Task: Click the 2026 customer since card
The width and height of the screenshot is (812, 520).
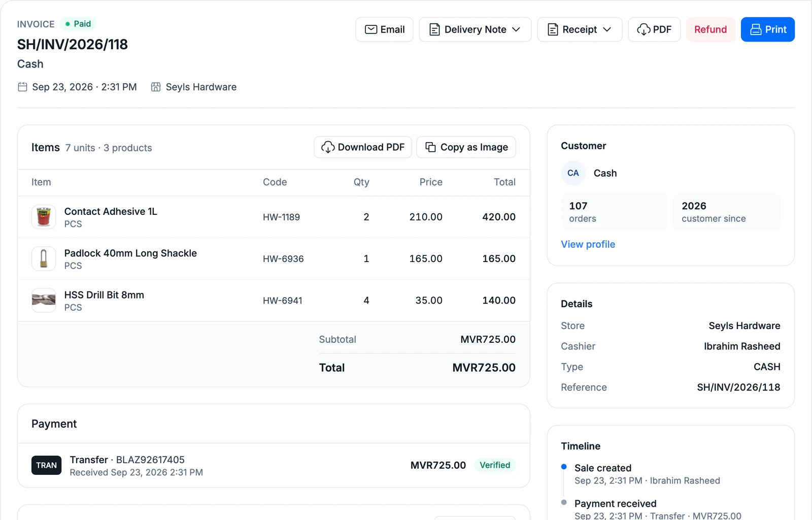Action: coord(727,211)
